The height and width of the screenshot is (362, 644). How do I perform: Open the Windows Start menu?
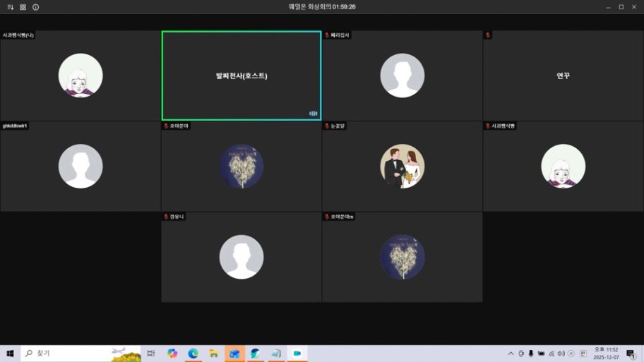[11, 354]
